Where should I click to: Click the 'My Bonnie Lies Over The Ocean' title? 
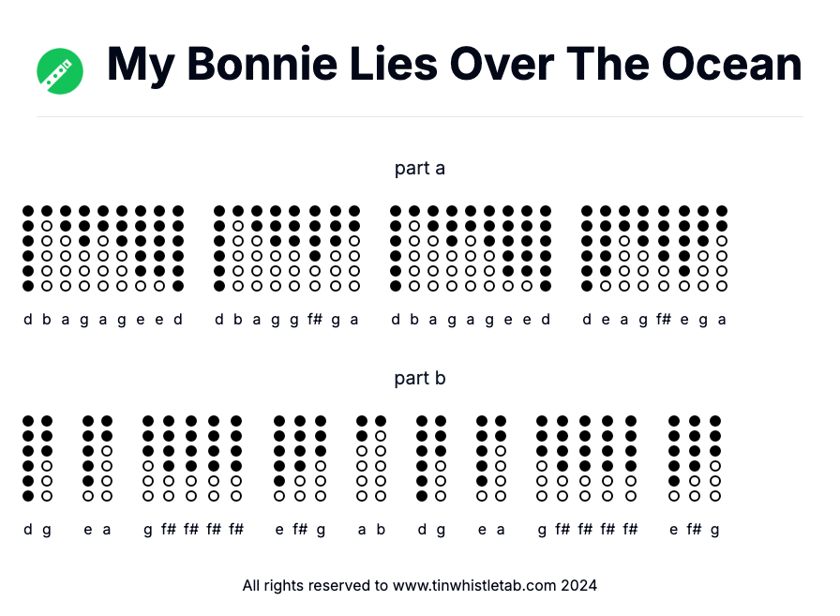(x=454, y=65)
